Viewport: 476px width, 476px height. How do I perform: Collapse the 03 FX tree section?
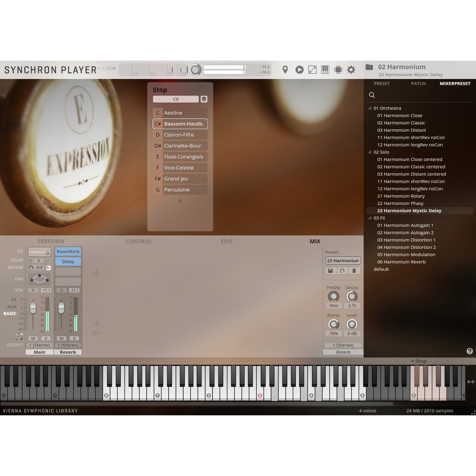tap(369, 218)
